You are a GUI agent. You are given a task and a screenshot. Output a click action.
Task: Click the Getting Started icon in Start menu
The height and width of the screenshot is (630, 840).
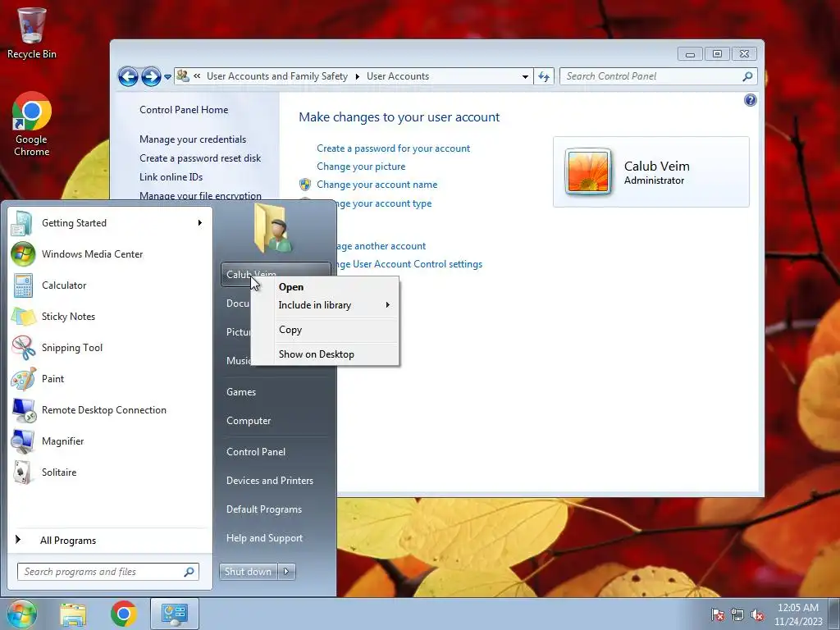[22, 223]
